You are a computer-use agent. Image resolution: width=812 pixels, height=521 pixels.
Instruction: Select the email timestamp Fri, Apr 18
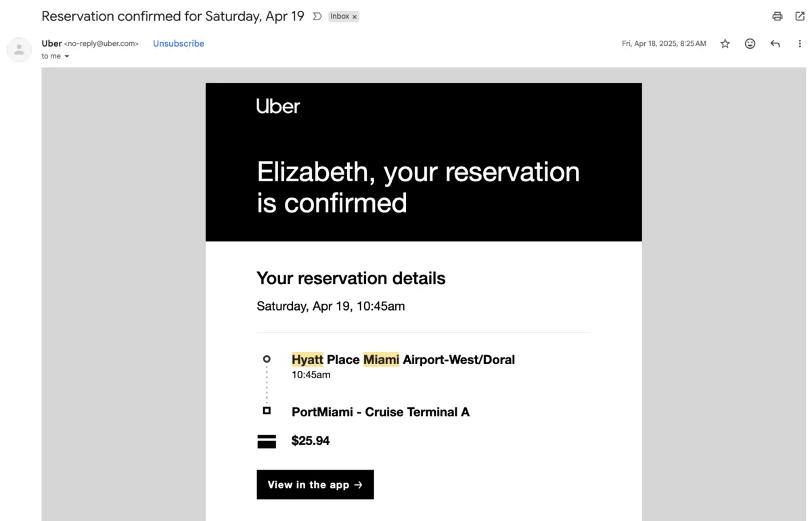(x=664, y=43)
